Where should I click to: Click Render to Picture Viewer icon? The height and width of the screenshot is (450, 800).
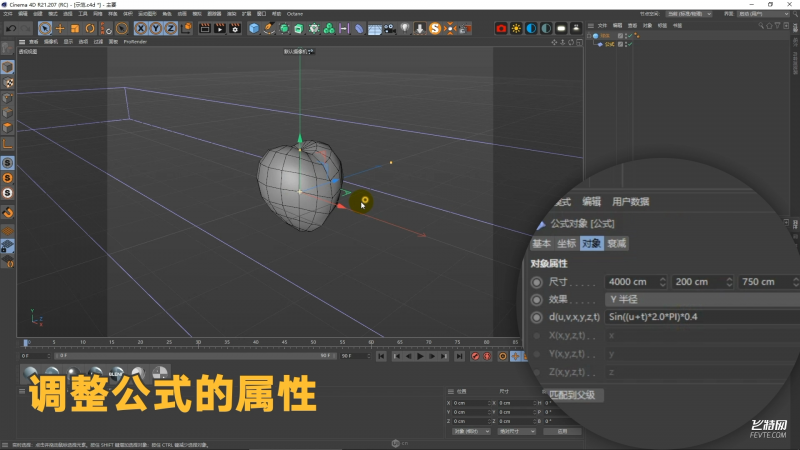pyautogui.click(x=220, y=29)
